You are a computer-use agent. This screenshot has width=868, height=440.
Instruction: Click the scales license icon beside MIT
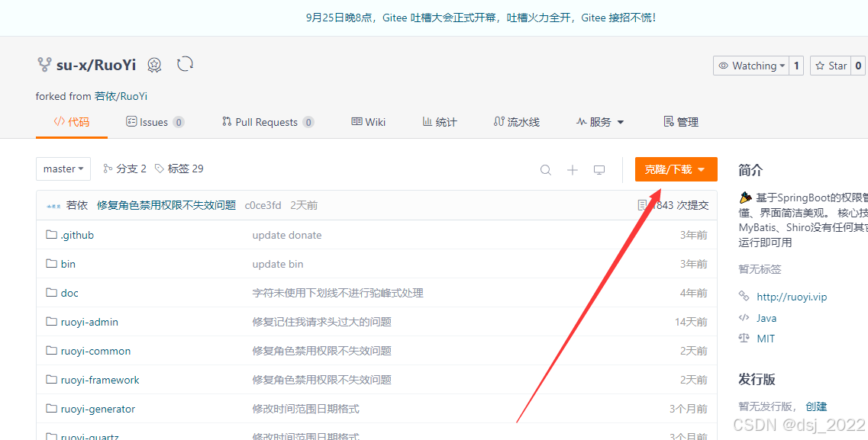tap(744, 338)
